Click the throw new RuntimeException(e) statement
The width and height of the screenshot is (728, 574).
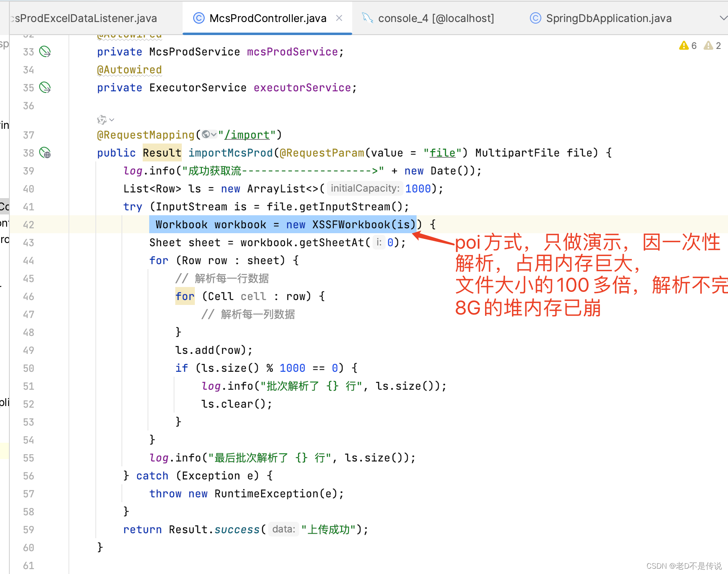(x=247, y=494)
